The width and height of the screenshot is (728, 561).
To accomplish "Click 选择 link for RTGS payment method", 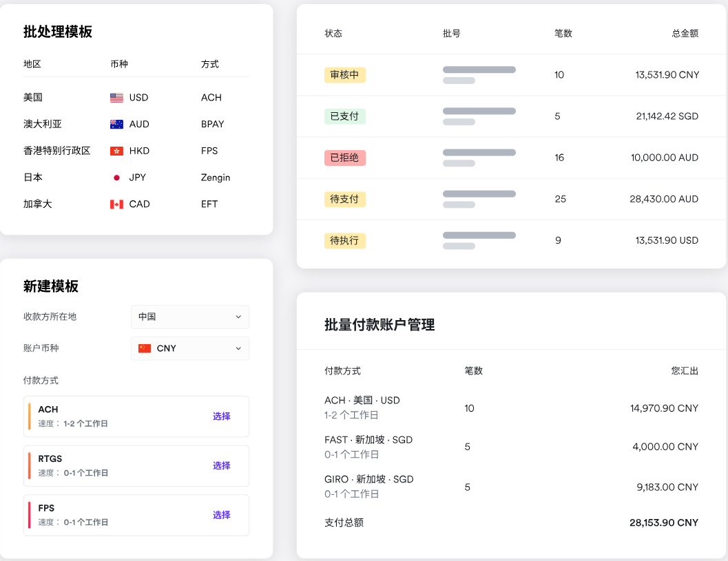I will click(222, 465).
